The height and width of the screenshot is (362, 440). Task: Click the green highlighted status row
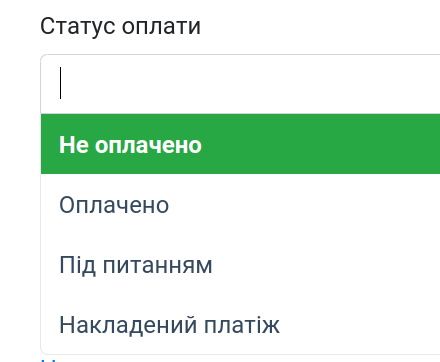click(240, 144)
